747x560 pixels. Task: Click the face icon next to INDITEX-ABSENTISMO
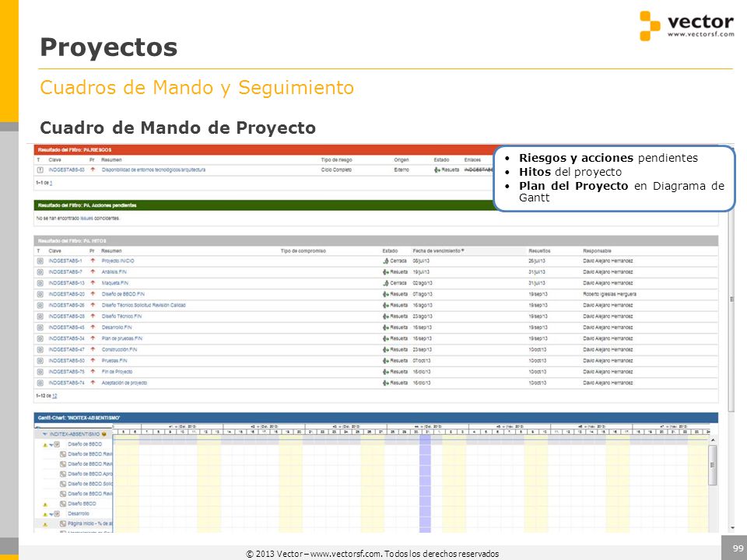pos(103,434)
